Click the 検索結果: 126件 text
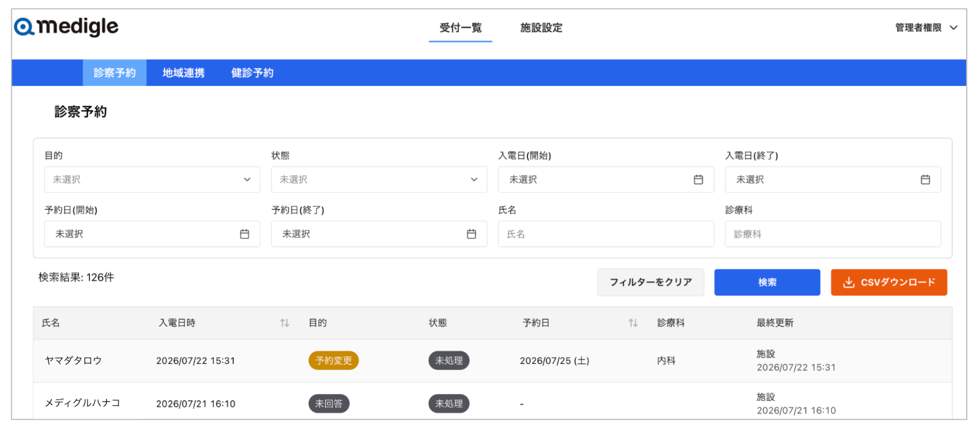Viewport: 980px width, 442px height. point(76,277)
